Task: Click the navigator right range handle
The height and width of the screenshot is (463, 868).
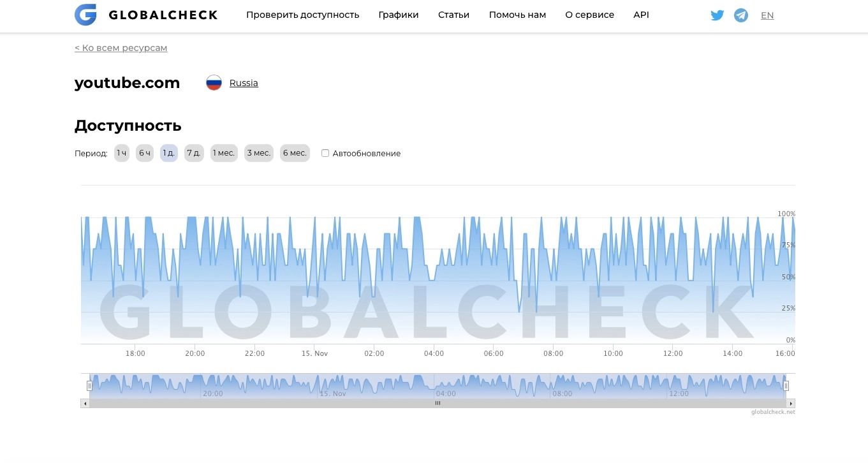Action: tap(786, 386)
